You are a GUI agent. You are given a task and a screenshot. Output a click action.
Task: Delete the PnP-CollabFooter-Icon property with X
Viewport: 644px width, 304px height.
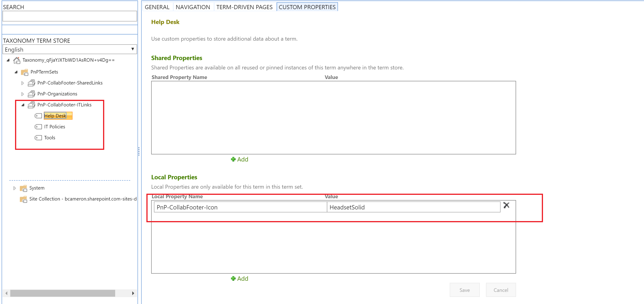point(506,205)
